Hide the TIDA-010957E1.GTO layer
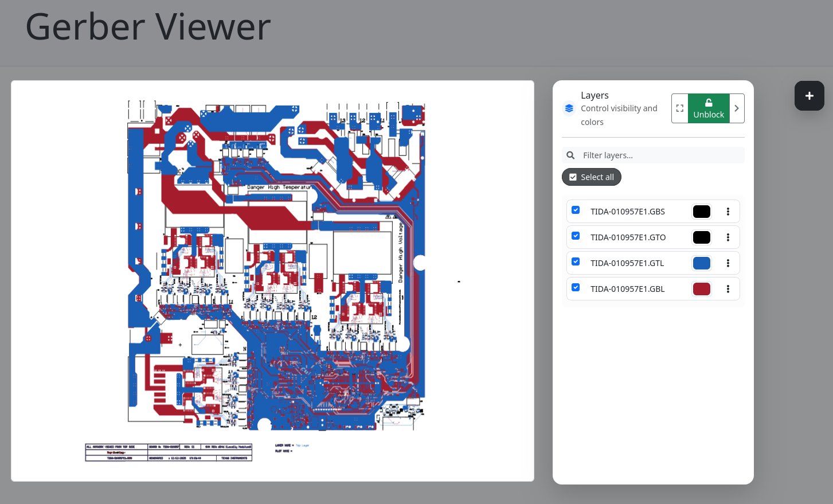Image resolution: width=833 pixels, height=504 pixels. (x=576, y=236)
